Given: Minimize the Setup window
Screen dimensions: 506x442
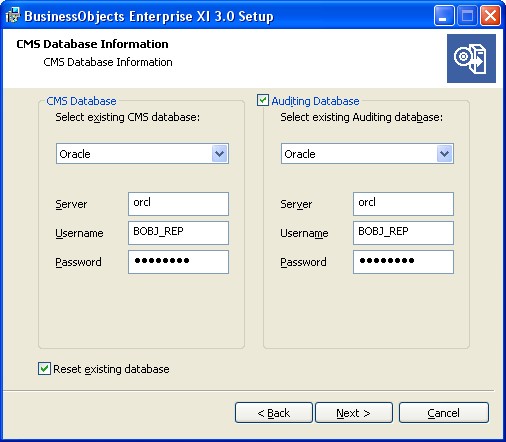Looking at the screenshot, I should tap(444, 16).
